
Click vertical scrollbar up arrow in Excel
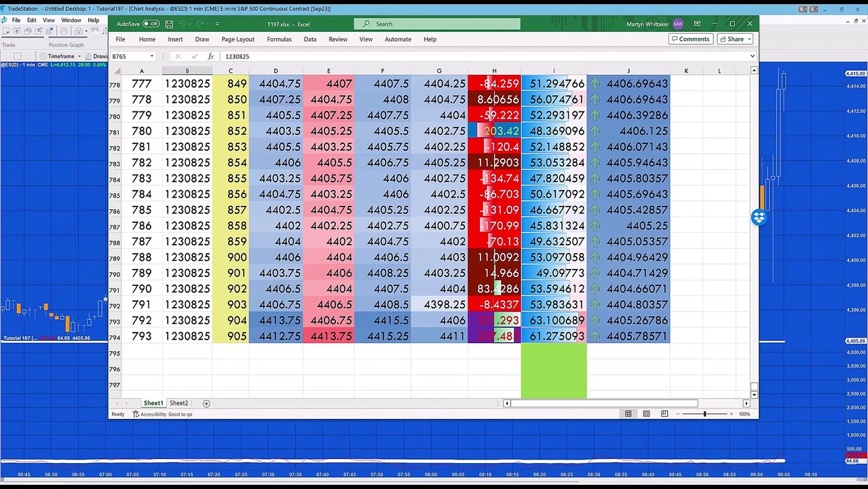754,71
